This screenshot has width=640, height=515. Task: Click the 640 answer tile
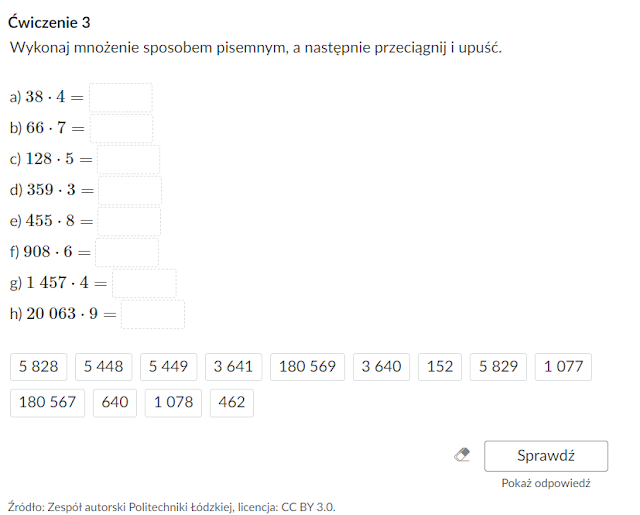pos(115,403)
